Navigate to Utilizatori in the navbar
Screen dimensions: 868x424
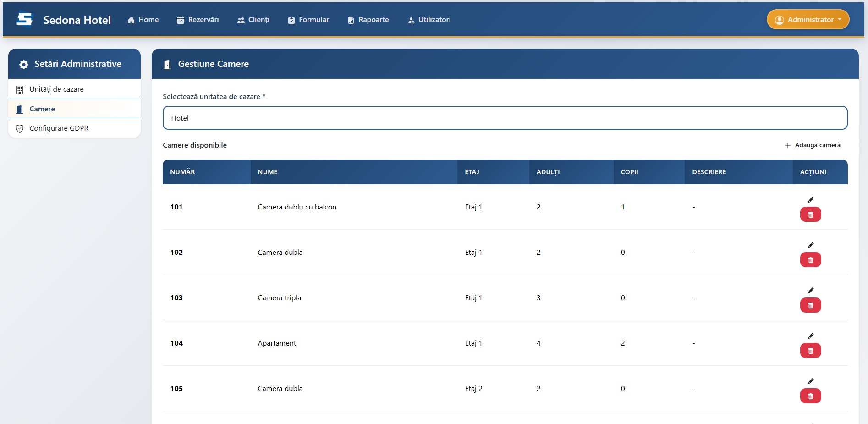[x=429, y=20]
